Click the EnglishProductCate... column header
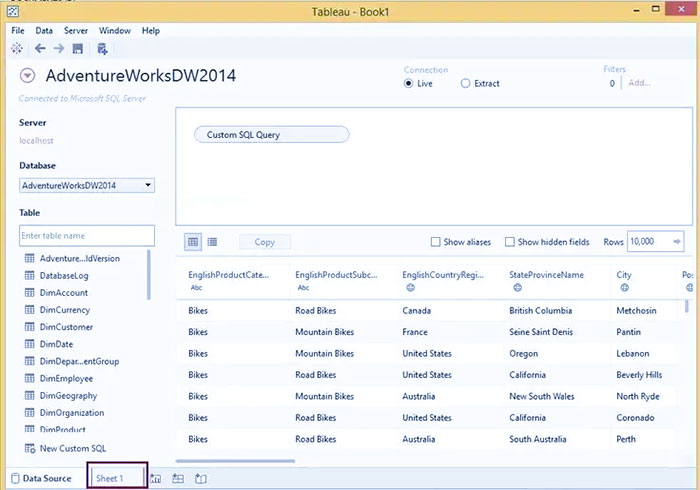This screenshot has width=700, height=490. click(229, 275)
